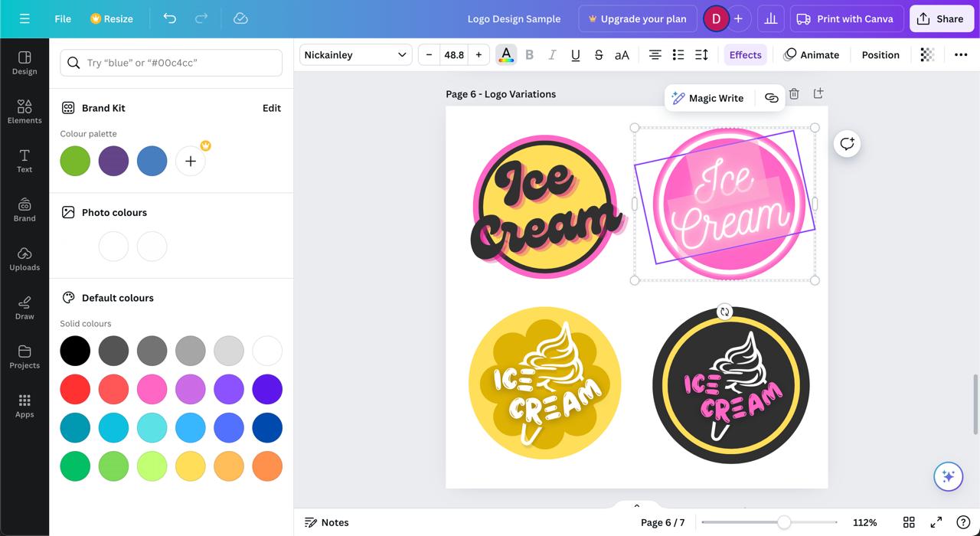Apply strikethrough to the selected text
The image size is (980, 536).
[599, 54]
